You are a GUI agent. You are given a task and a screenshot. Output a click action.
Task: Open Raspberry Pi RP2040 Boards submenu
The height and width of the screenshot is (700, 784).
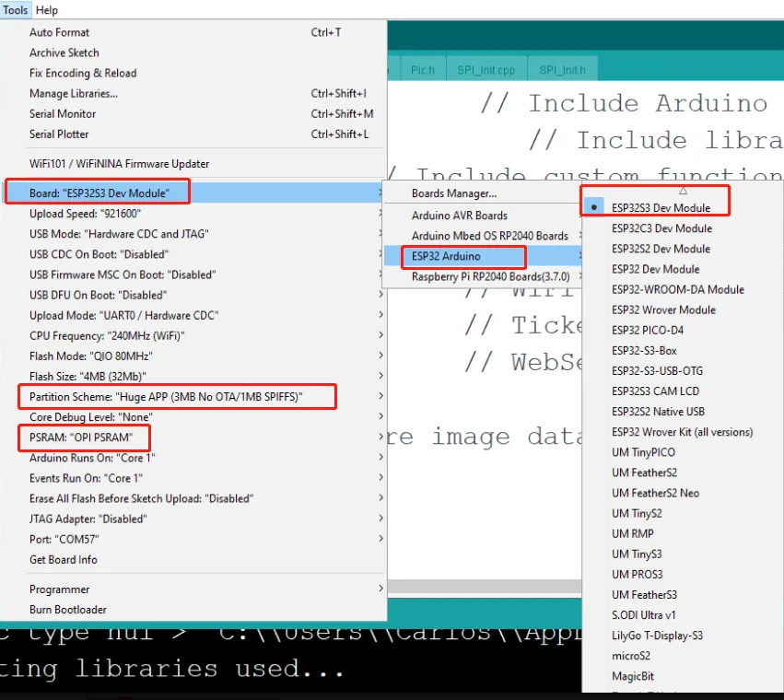(x=490, y=276)
